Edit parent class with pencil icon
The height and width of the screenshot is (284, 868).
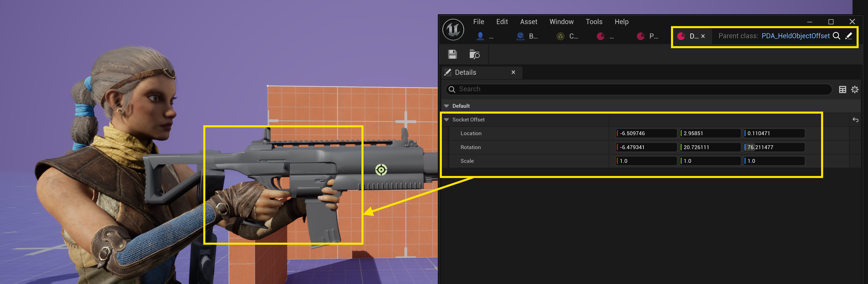(848, 36)
